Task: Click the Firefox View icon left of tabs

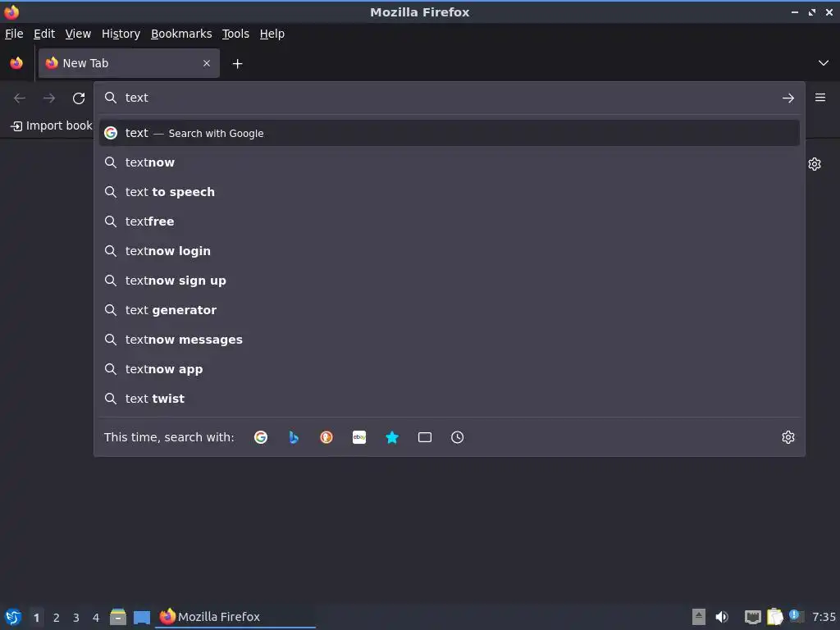Action: (16, 63)
